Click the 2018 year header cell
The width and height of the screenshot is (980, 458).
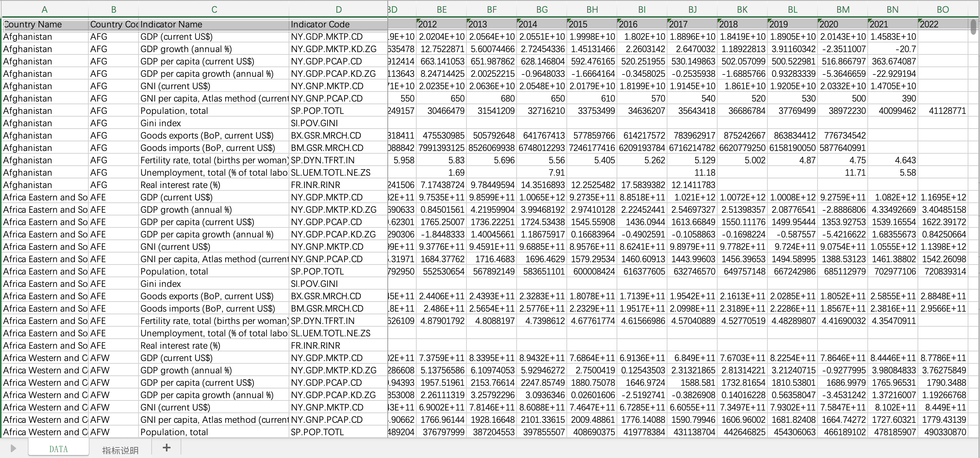click(742, 24)
